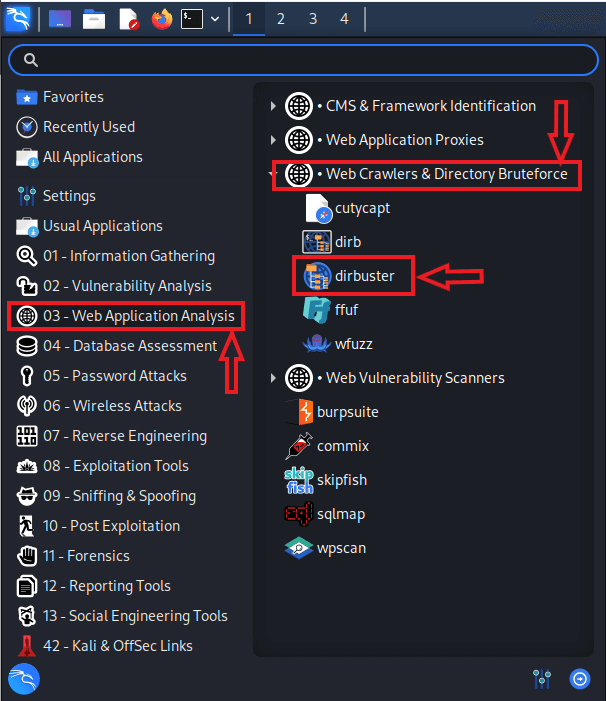This screenshot has width=606, height=701.
Task: Open the bottom-right settings sliders icon
Action: coord(542,679)
